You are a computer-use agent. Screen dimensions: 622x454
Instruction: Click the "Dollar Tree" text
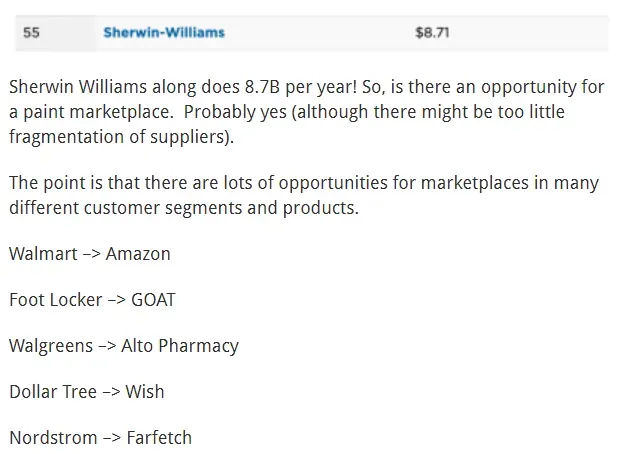tap(53, 392)
